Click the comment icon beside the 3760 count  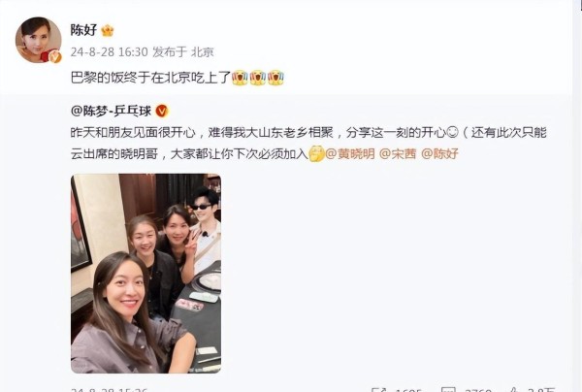pos(449,390)
